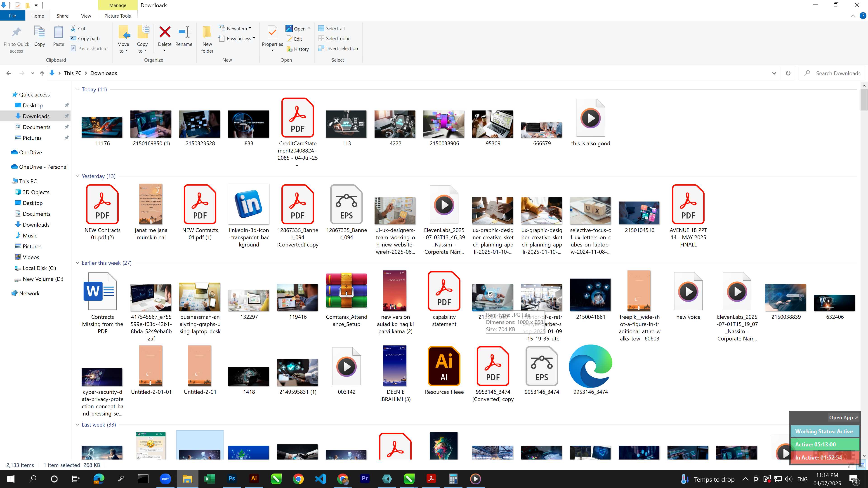Select the linkedin-3d-icon image file
This screenshot has height=488, width=868.
(249, 216)
